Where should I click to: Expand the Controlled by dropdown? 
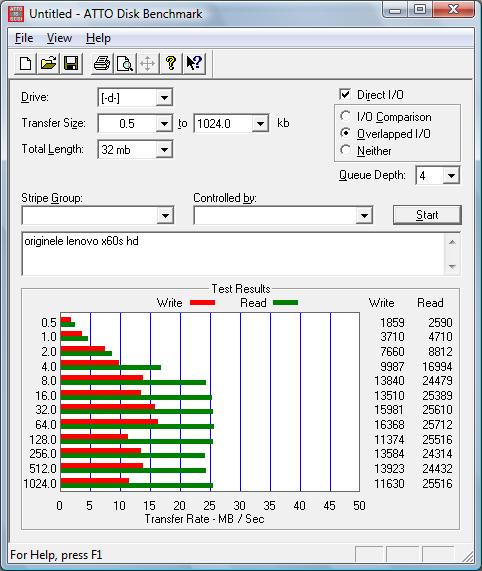click(x=364, y=216)
